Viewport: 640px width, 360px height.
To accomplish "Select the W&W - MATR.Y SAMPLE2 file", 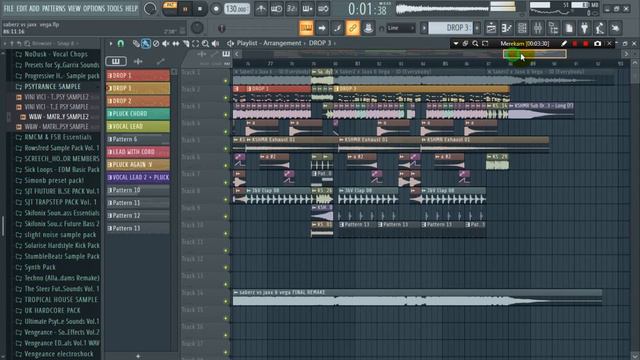I will tap(58, 116).
